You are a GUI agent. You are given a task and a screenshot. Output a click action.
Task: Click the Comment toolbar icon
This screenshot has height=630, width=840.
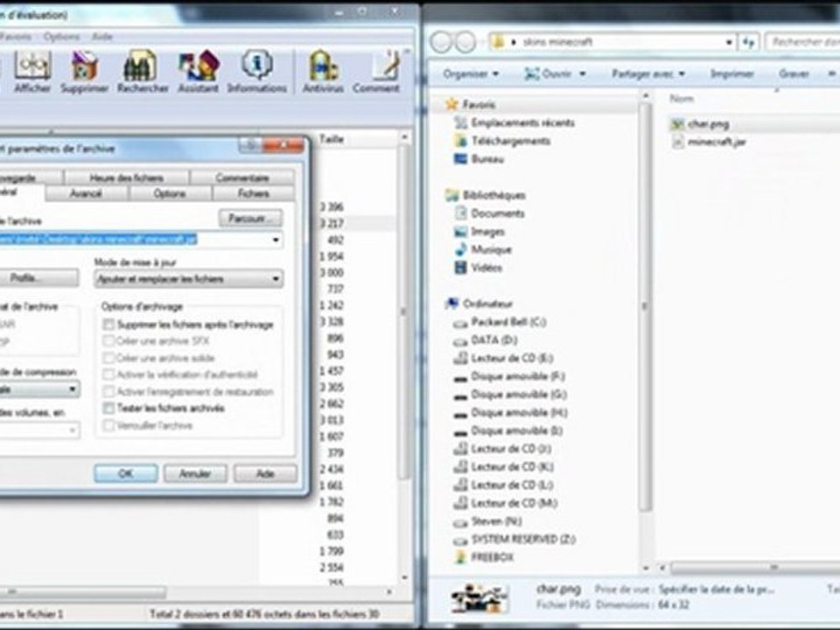(x=376, y=72)
